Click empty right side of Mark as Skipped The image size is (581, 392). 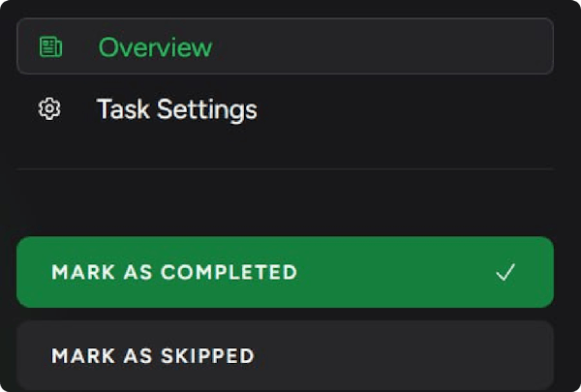click(436, 355)
